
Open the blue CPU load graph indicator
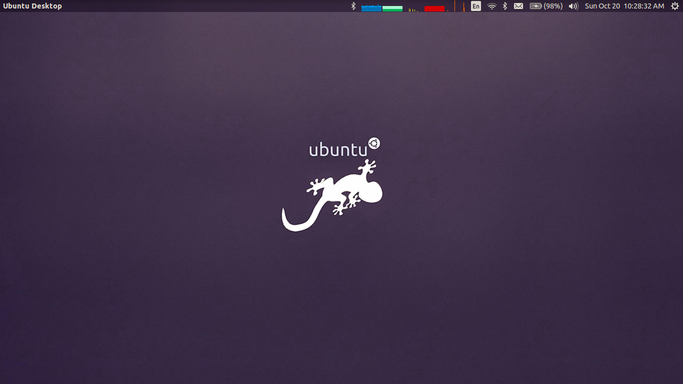[x=371, y=8]
